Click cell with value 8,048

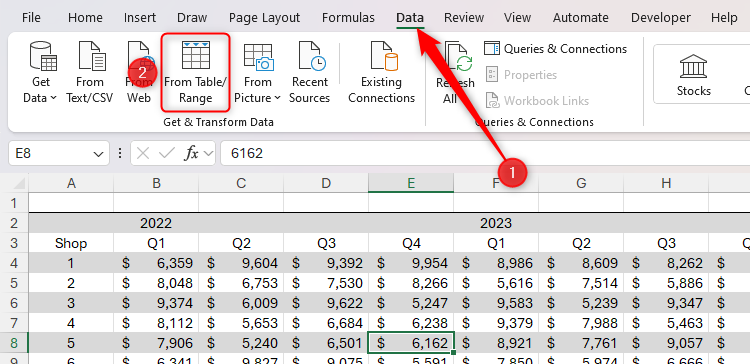coord(156,283)
